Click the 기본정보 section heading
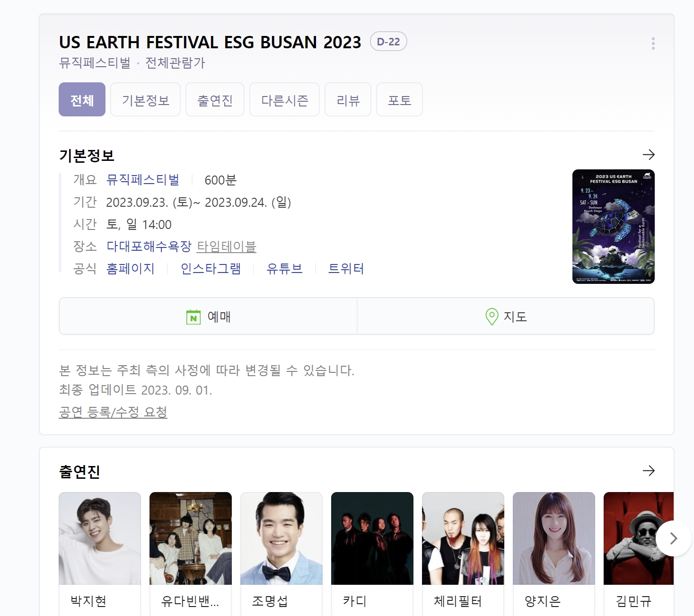 87,156
